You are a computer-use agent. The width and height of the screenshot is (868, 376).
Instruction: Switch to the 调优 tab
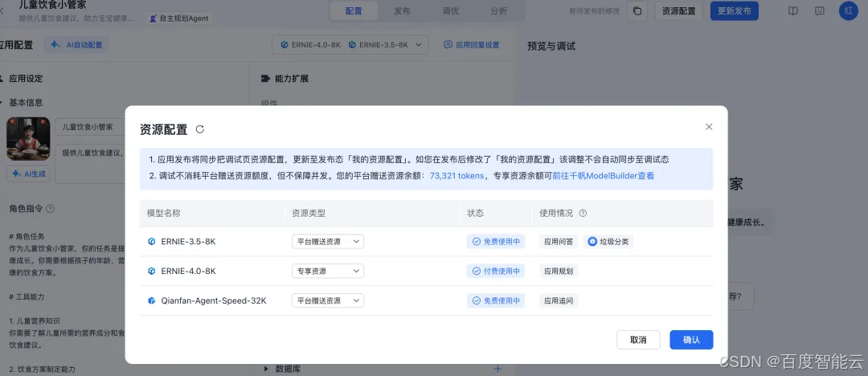click(x=451, y=11)
